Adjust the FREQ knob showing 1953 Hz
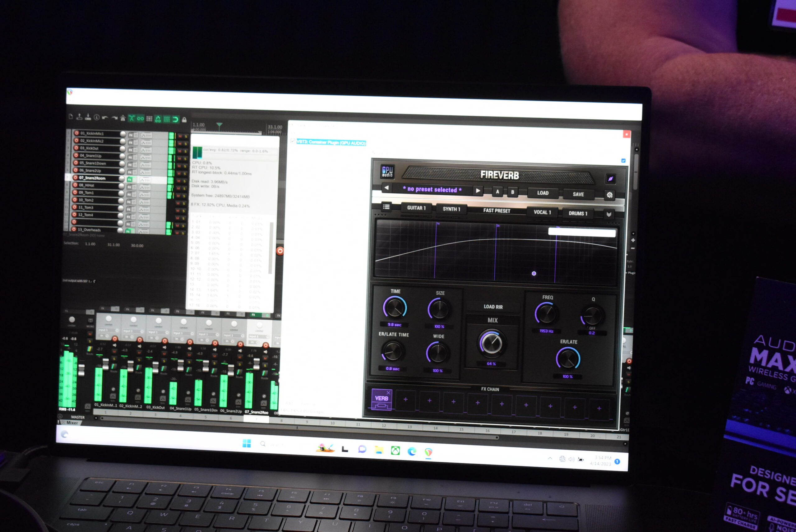 546,313
